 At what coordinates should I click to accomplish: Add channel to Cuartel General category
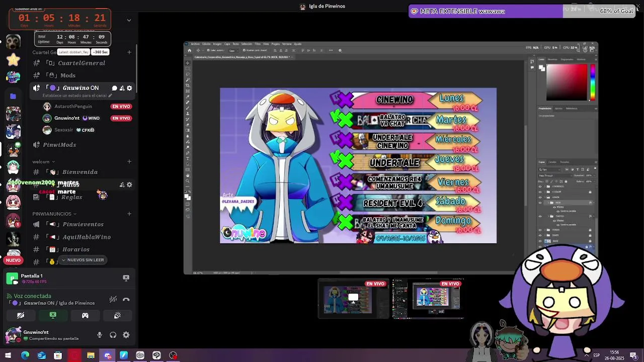pyautogui.click(x=129, y=52)
